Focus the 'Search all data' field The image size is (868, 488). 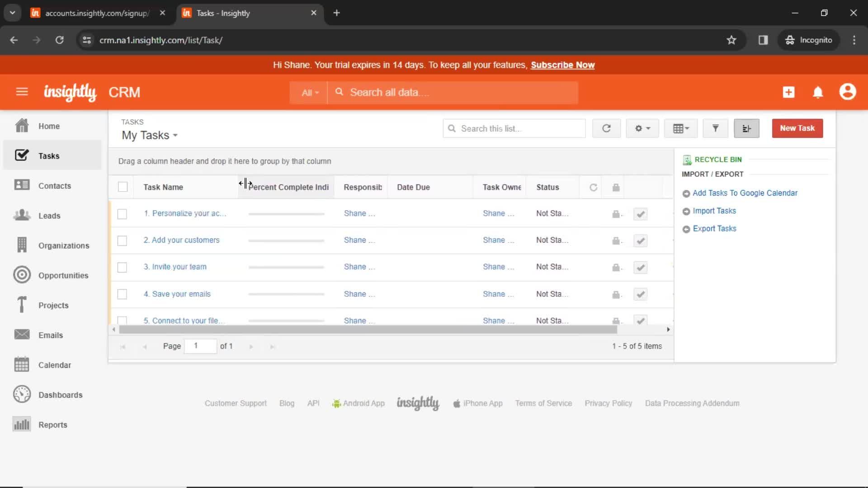tap(453, 93)
